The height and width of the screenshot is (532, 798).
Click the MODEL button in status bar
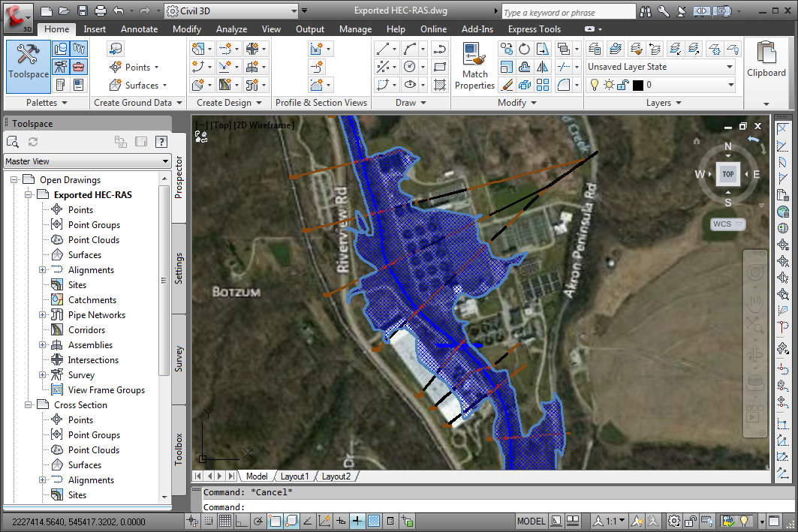pos(531,521)
